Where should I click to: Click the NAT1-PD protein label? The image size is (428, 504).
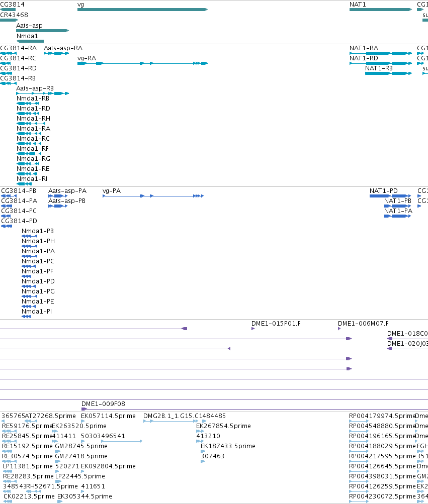tap(384, 190)
